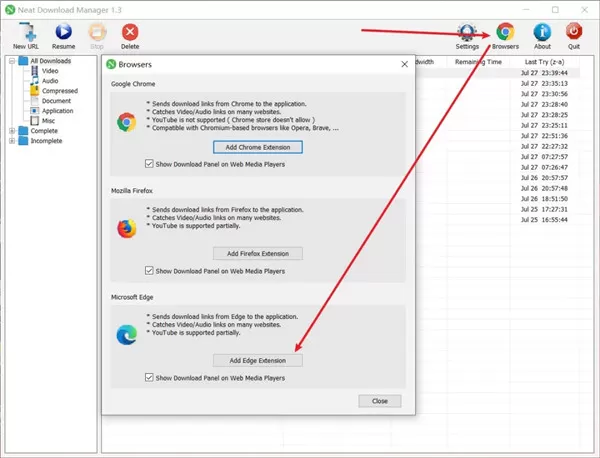Click the Browsers toolbar icon
Image resolution: width=600 pixels, height=458 pixels.
(x=505, y=36)
